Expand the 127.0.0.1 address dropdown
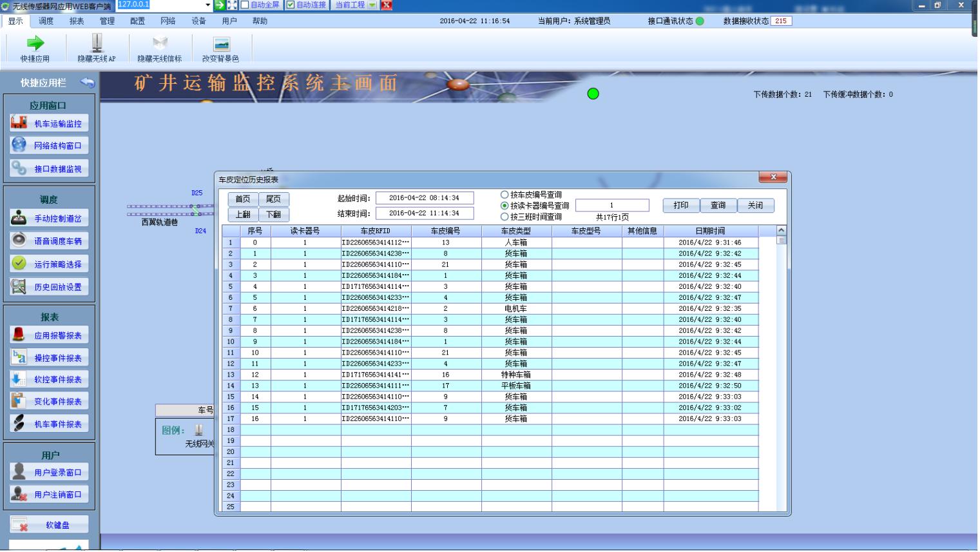 click(x=207, y=5)
